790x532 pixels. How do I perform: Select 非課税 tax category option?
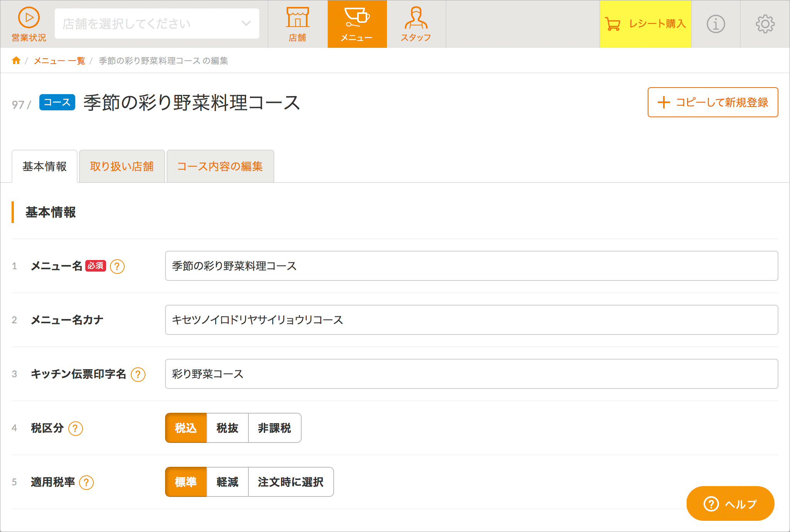(x=275, y=428)
